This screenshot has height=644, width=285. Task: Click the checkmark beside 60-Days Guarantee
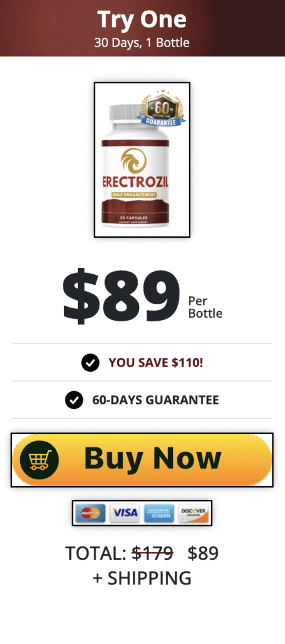pos(74,399)
